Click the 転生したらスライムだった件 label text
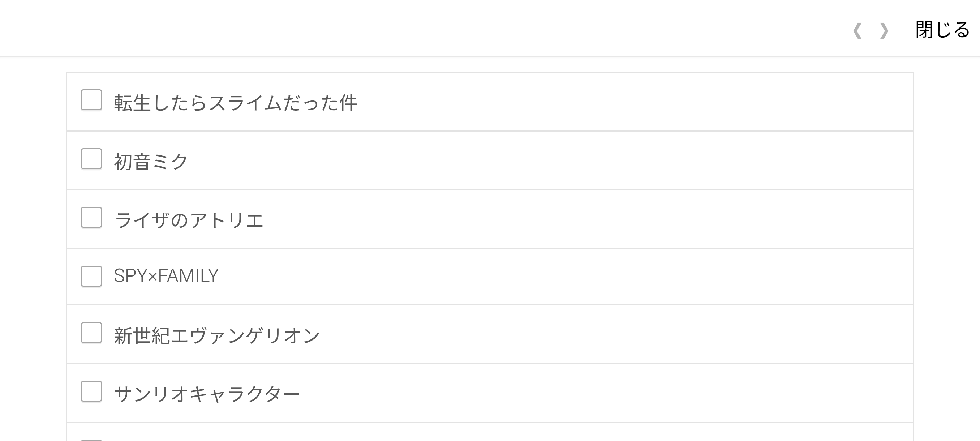 236,103
